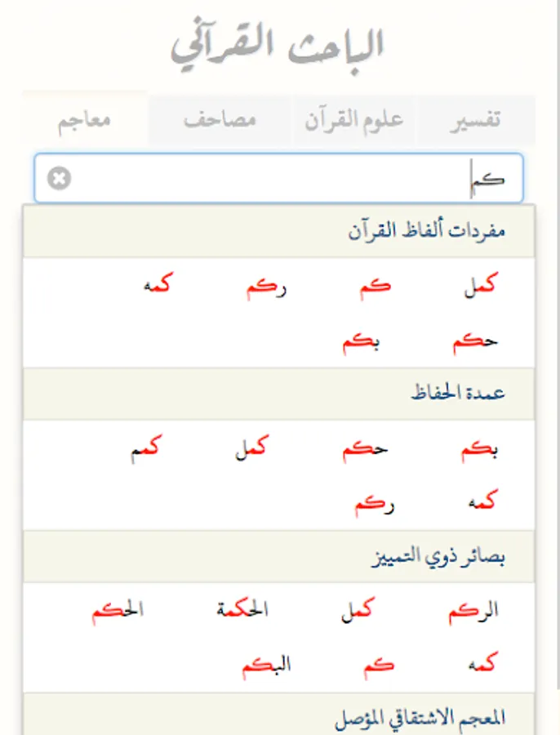This screenshot has width=560, height=735.
Task: Choose the الحكم suggestion
Action: click(118, 611)
